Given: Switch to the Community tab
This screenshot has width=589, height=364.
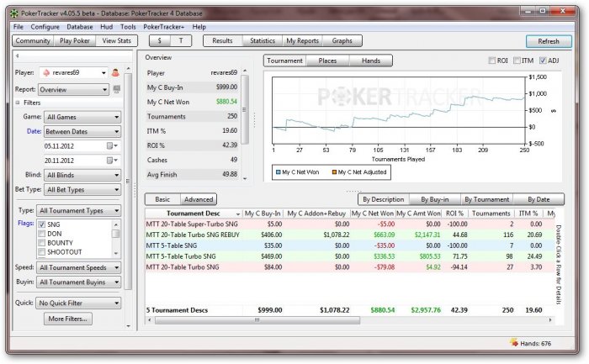Looking at the screenshot, I should 33,40.
